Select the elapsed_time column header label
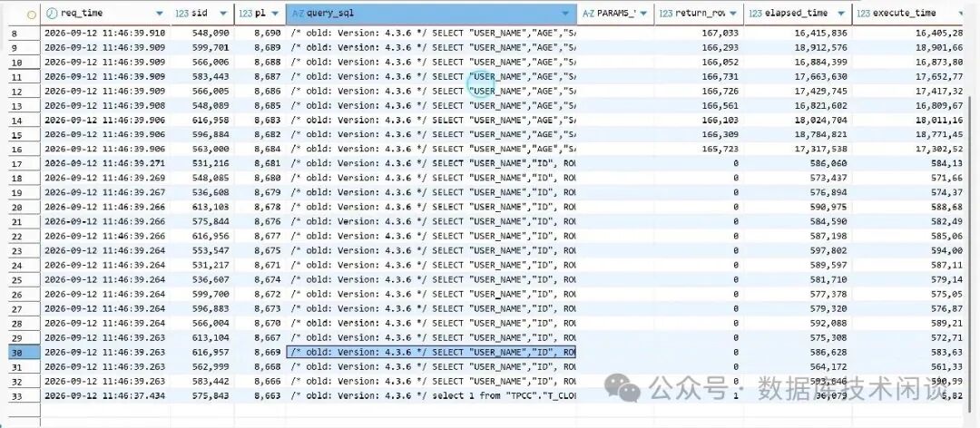The width and height of the screenshot is (980, 428). pyautogui.click(x=796, y=13)
